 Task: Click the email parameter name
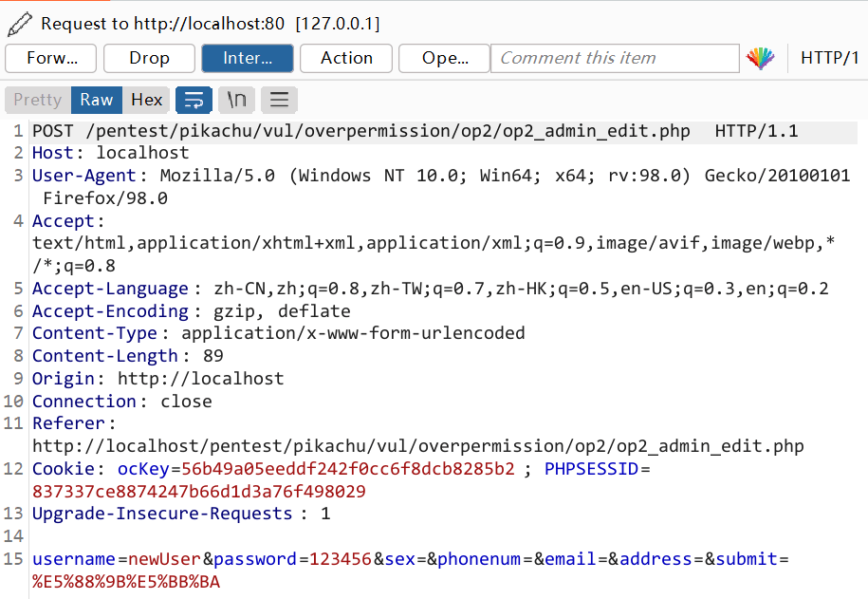click(570, 560)
